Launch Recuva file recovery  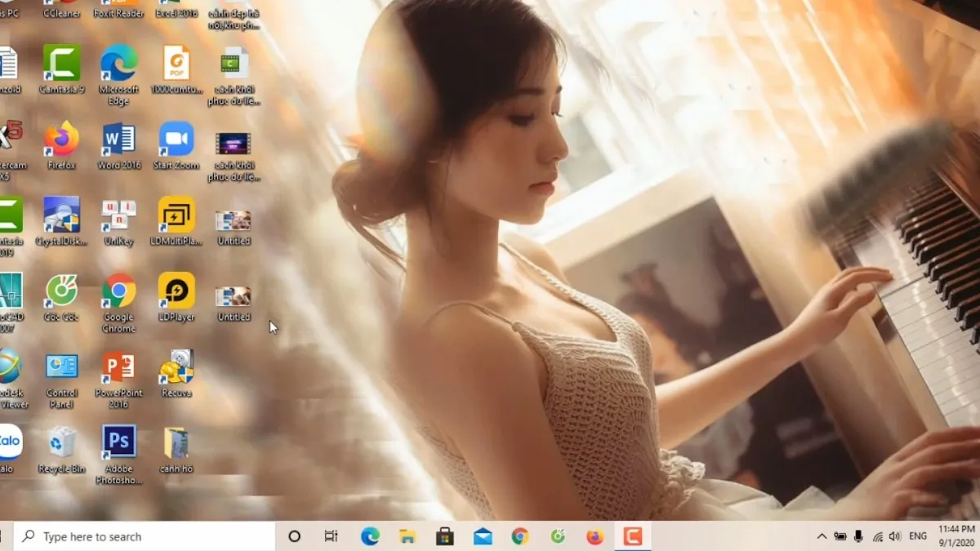pos(176,369)
